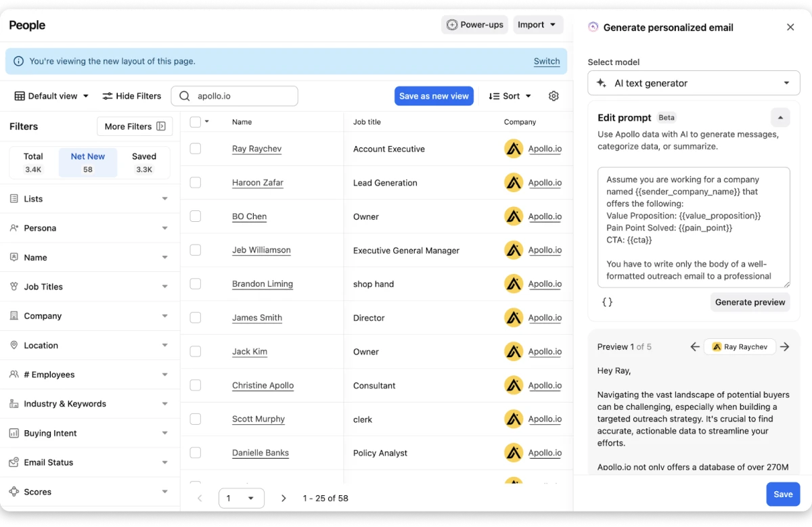This screenshot has height=527, width=812.
Task: Open the Buying Intent filter section
Action: [89, 433]
